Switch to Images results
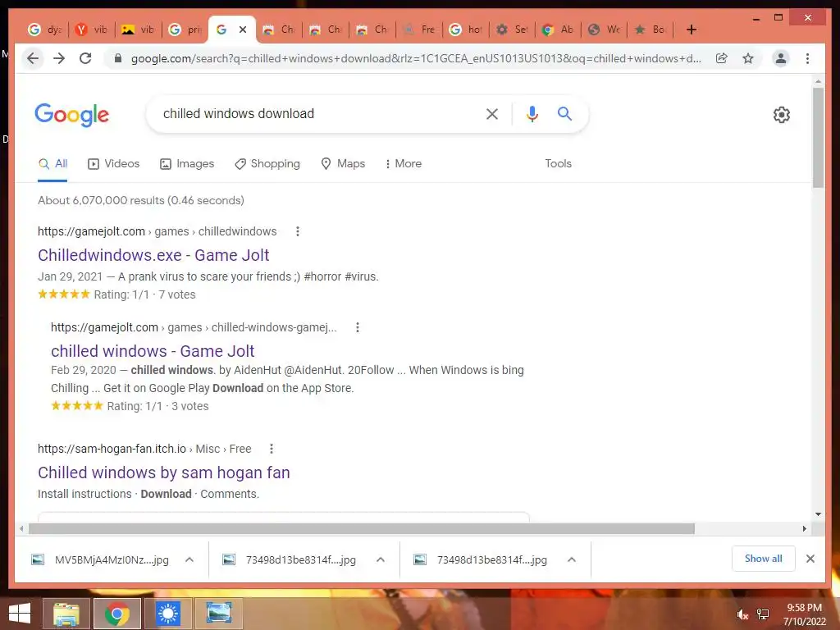The image size is (840, 630). (x=187, y=163)
